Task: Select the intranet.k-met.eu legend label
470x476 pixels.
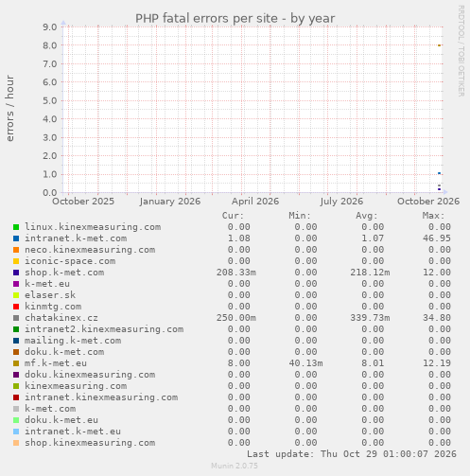Action: click(73, 432)
